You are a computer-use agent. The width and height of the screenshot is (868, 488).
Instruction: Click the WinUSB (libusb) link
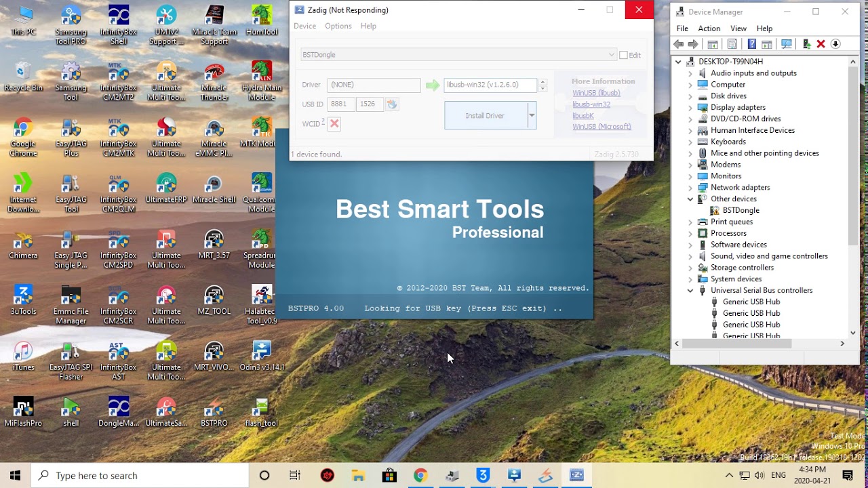pyautogui.click(x=596, y=93)
